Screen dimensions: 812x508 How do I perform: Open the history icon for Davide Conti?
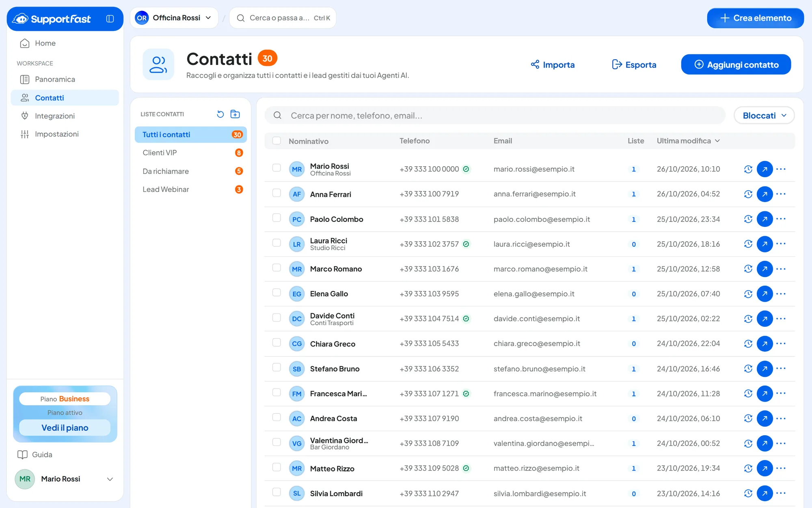click(x=748, y=319)
